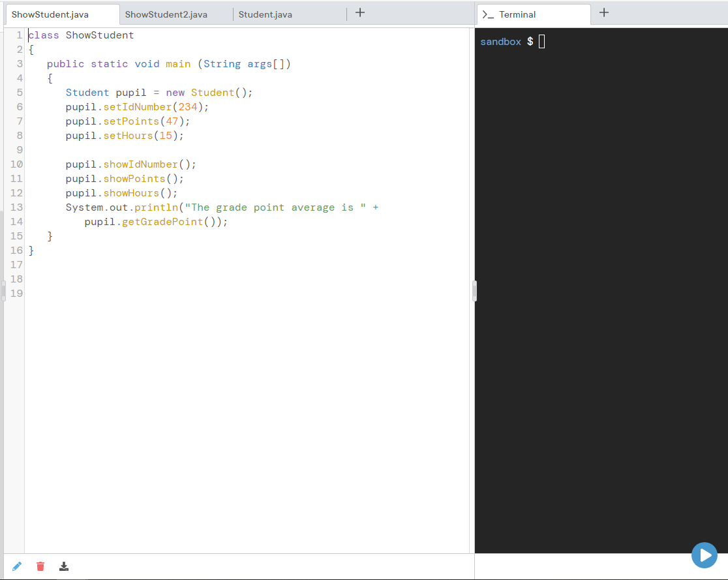Collapse the editor using the right panel handle

coord(474,290)
